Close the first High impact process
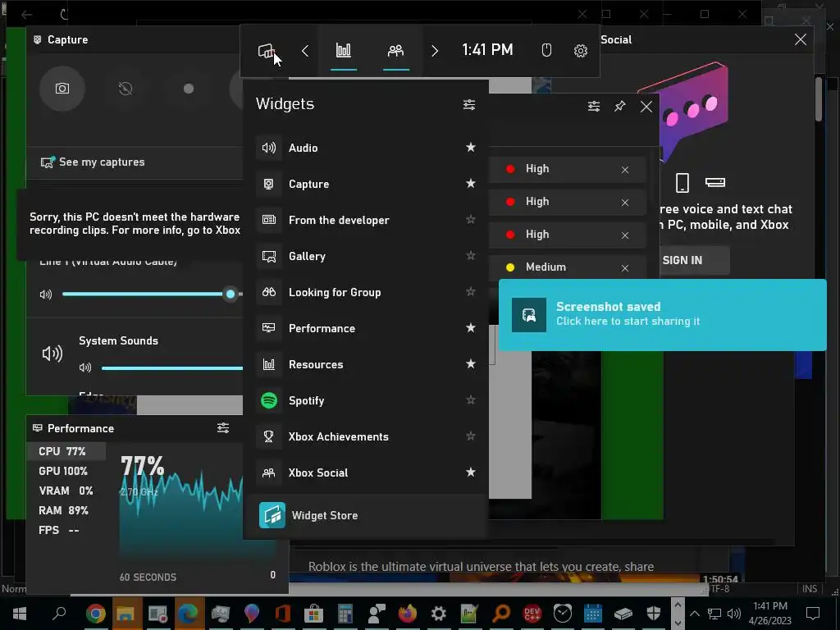This screenshot has width=840, height=630. pyautogui.click(x=624, y=170)
